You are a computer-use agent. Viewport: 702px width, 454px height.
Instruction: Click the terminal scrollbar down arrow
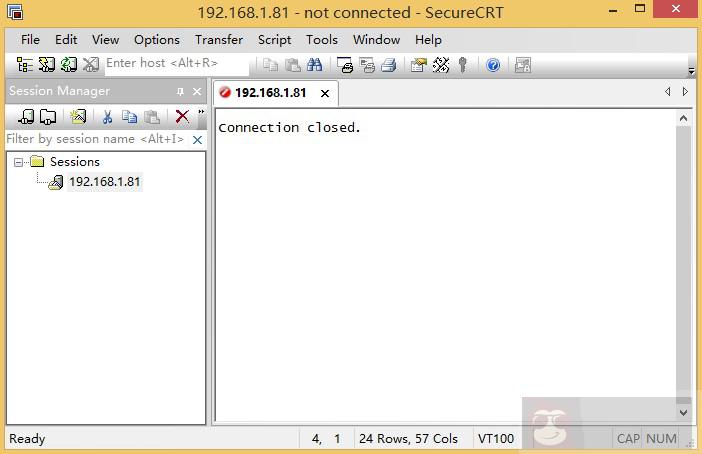(x=683, y=412)
